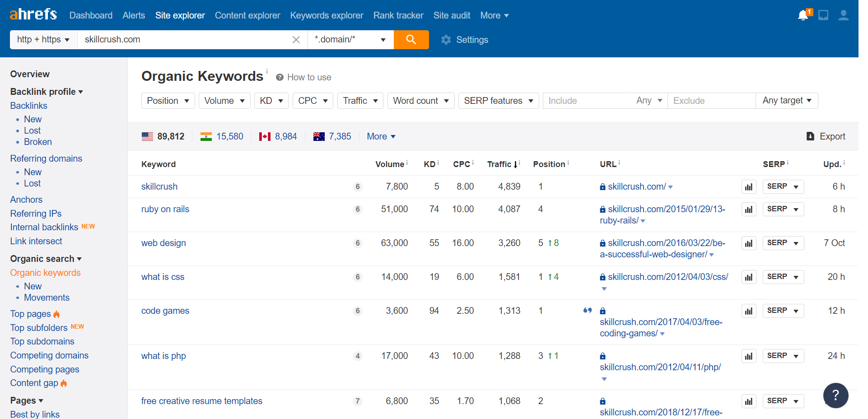This screenshot has width=868, height=419.
Task: Sort table by Traffic column header
Action: coord(499,164)
